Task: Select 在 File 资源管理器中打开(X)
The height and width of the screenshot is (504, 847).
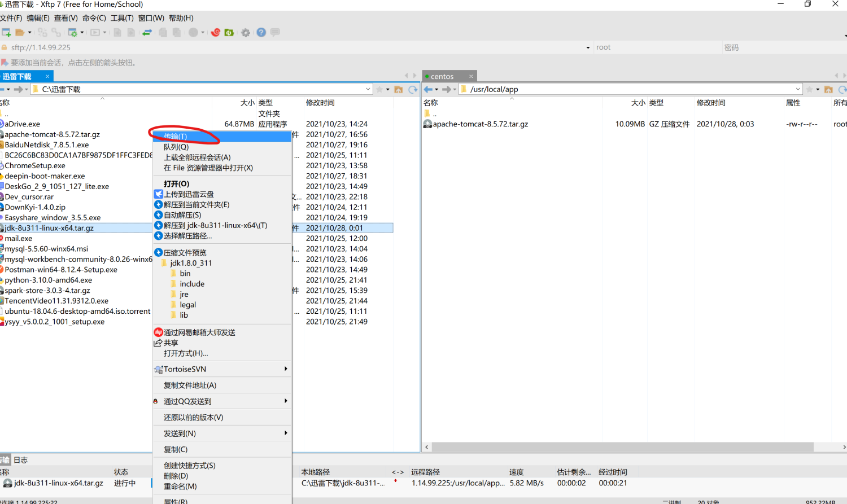Action: (x=222, y=168)
